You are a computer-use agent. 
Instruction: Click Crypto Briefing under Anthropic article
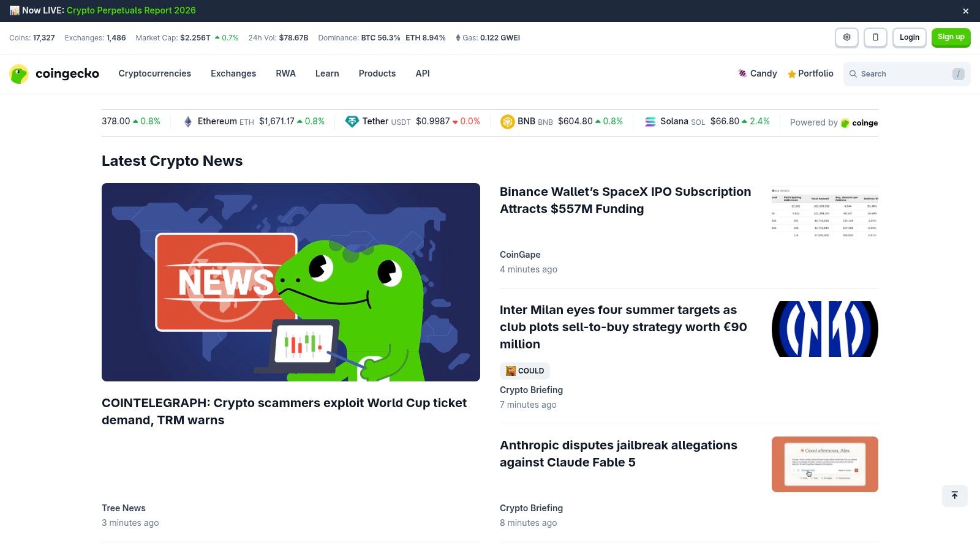[x=531, y=508]
